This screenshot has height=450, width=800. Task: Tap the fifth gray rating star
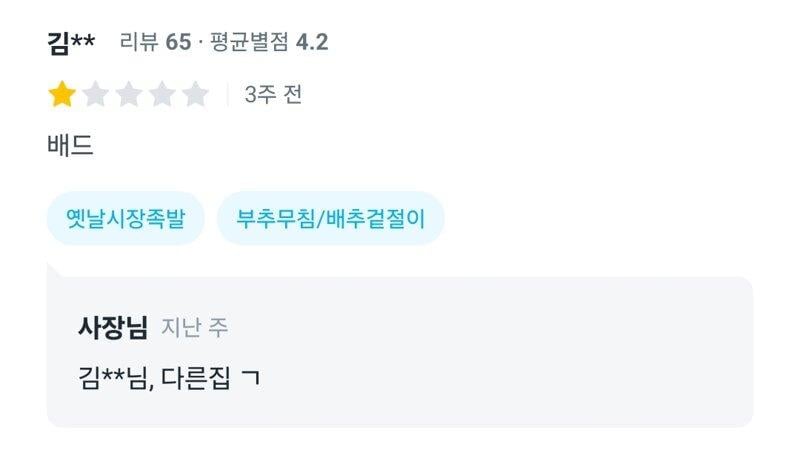196,95
